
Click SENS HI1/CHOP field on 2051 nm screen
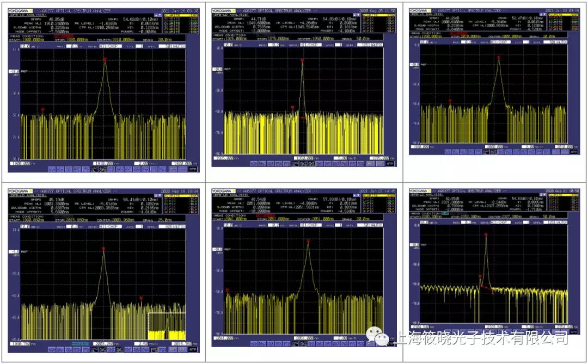311,225
